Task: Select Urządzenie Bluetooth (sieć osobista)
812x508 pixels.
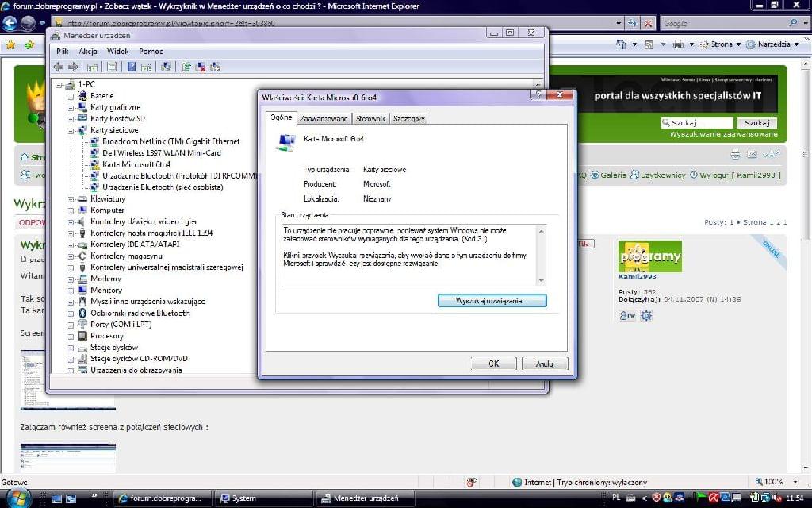Action: point(163,187)
